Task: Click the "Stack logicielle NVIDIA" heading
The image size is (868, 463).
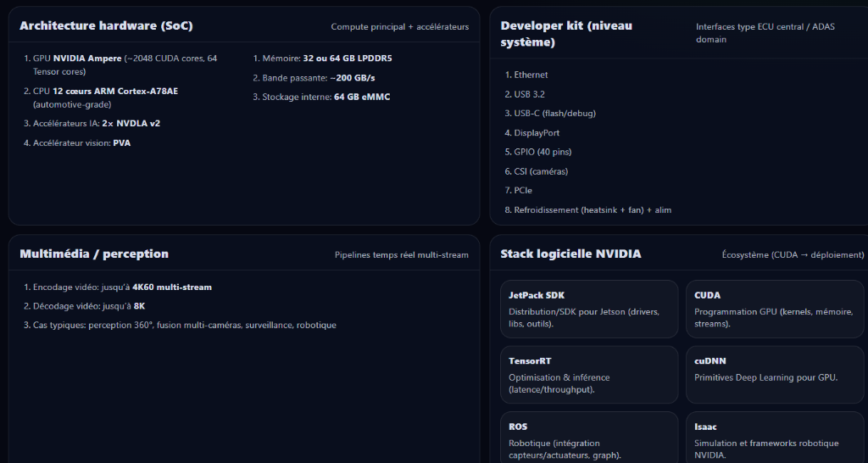Action: coord(570,254)
